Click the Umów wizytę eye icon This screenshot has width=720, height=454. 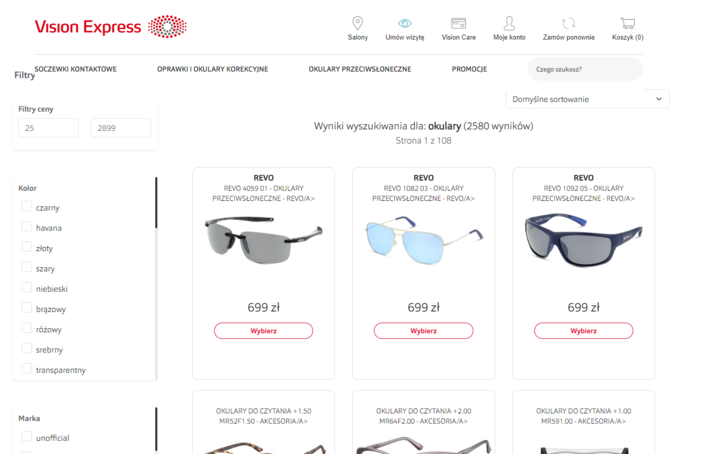pos(405,23)
